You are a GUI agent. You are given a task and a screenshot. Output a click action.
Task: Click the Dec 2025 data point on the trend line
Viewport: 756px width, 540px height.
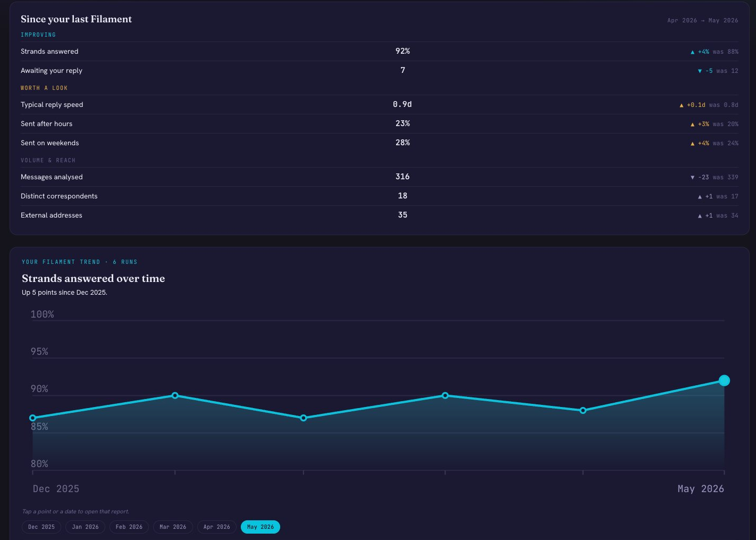[x=33, y=418]
